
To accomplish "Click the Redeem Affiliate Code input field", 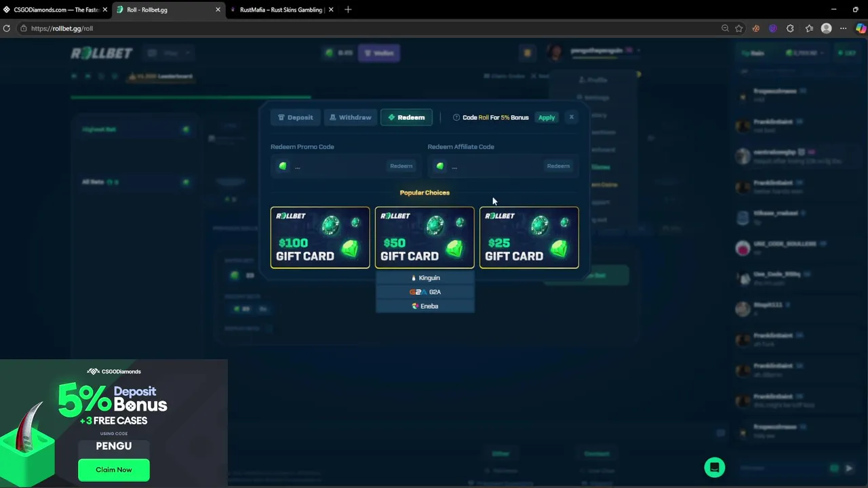I will coord(503,166).
